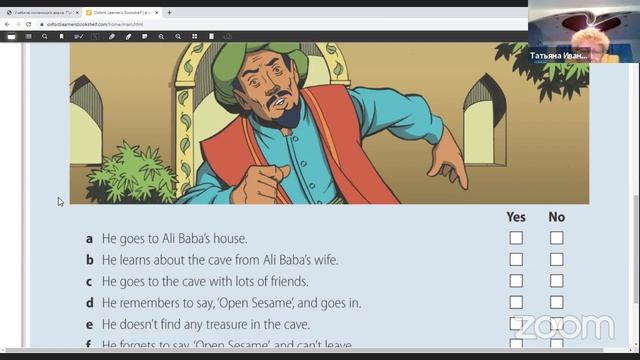
Task: Add a sticky note with note icon
Action: point(145,37)
